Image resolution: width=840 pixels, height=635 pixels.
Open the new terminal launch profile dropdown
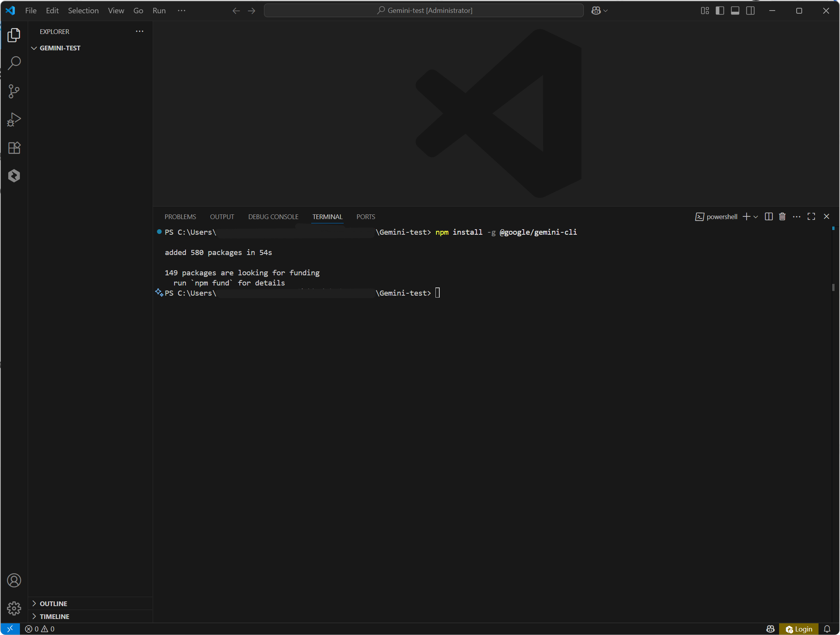(x=756, y=217)
